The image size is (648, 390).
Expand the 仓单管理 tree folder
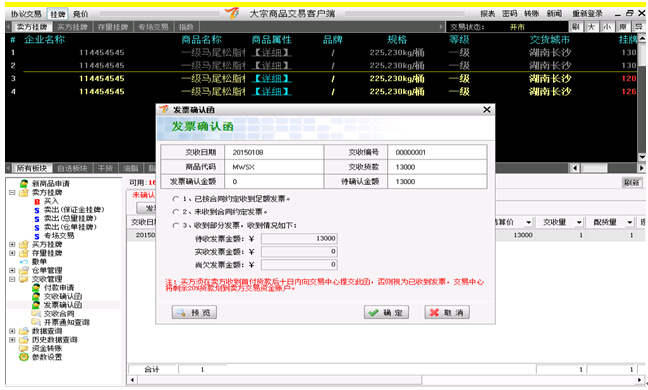point(12,271)
